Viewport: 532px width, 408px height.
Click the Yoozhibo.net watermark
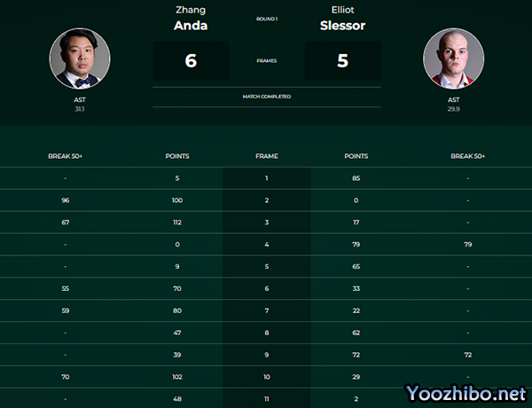[x=465, y=391]
